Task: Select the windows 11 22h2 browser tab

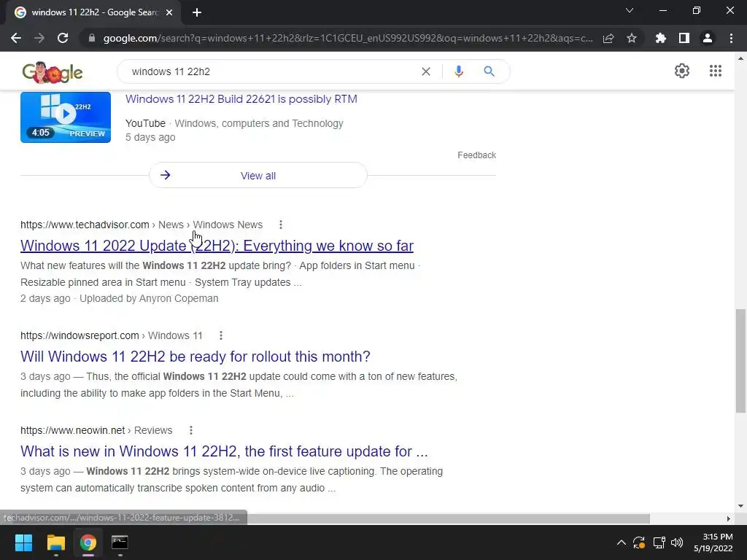Action: point(93,12)
